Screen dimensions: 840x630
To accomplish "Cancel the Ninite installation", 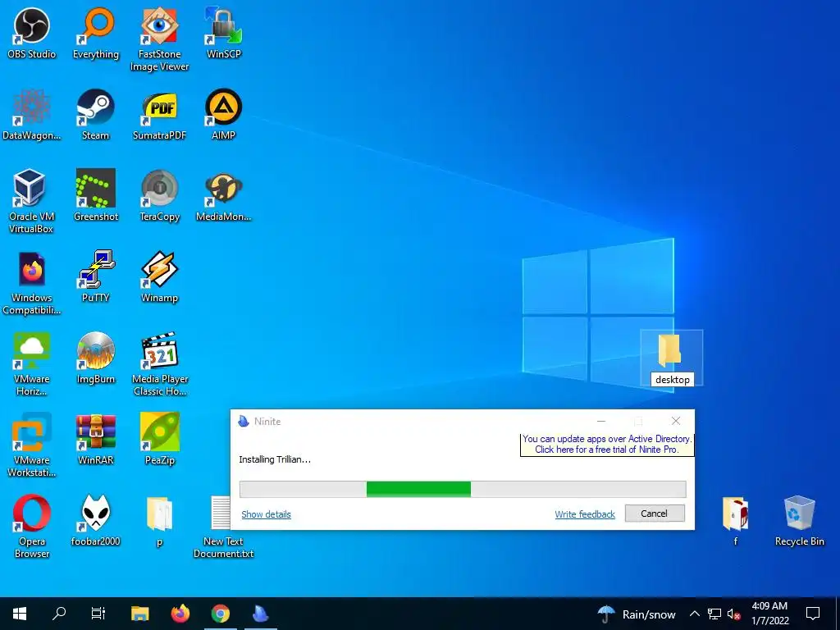I will coord(655,514).
